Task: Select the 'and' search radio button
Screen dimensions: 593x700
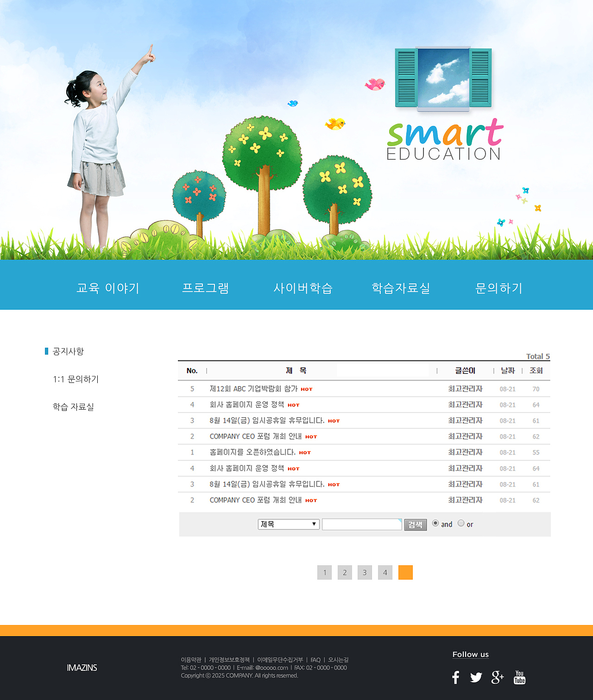Action: click(x=435, y=523)
